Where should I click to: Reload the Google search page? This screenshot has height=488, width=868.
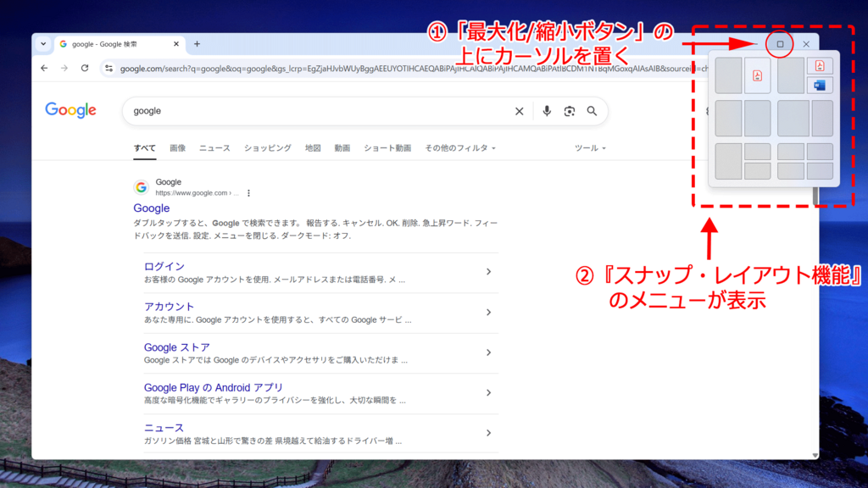pyautogui.click(x=85, y=68)
